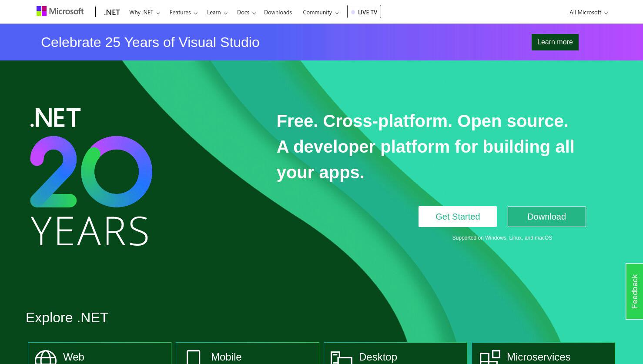The width and height of the screenshot is (643, 364).
Task: Click the Mobile phone icon
Action: click(x=194, y=357)
